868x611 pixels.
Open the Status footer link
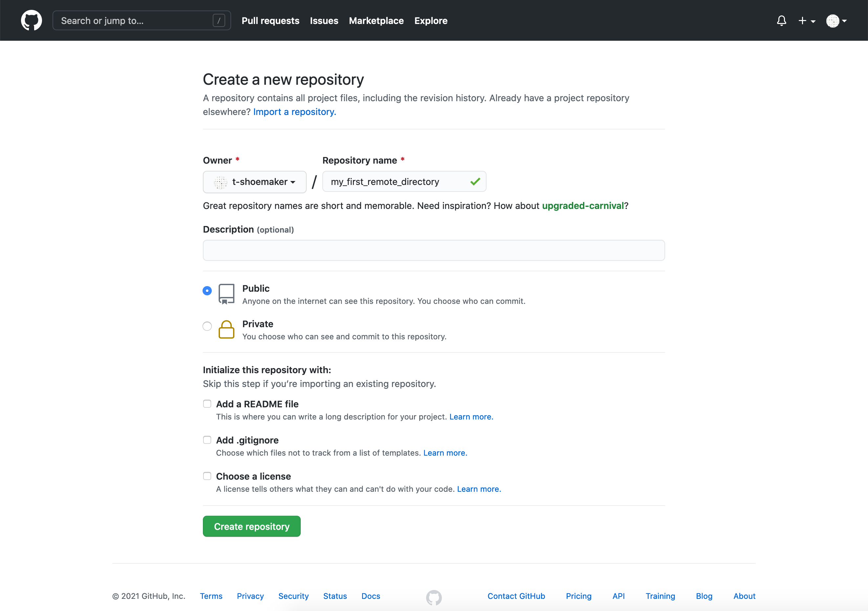335,596
